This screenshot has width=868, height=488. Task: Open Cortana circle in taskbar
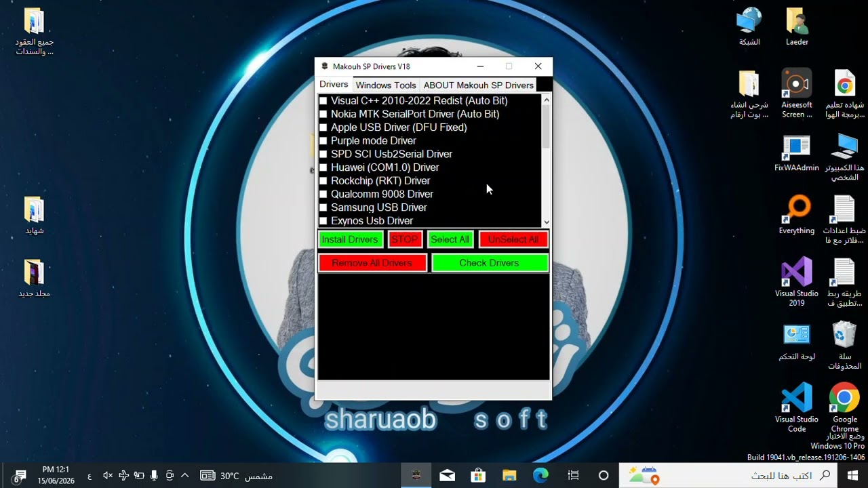[604, 475]
